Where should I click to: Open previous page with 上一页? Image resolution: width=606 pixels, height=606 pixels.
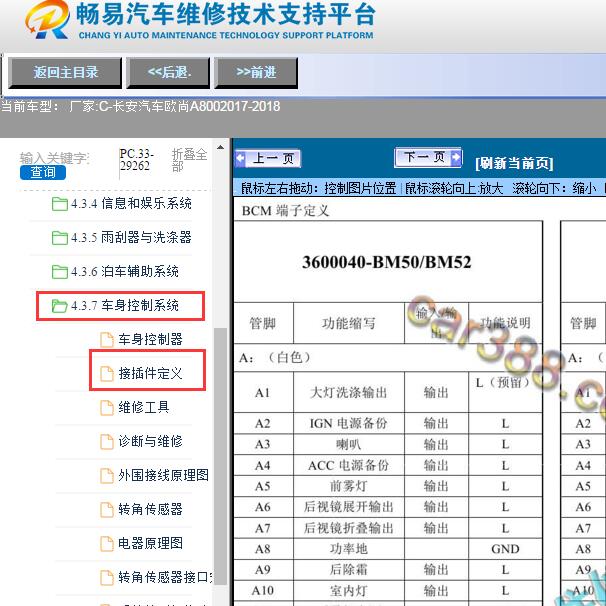pos(268,158)
